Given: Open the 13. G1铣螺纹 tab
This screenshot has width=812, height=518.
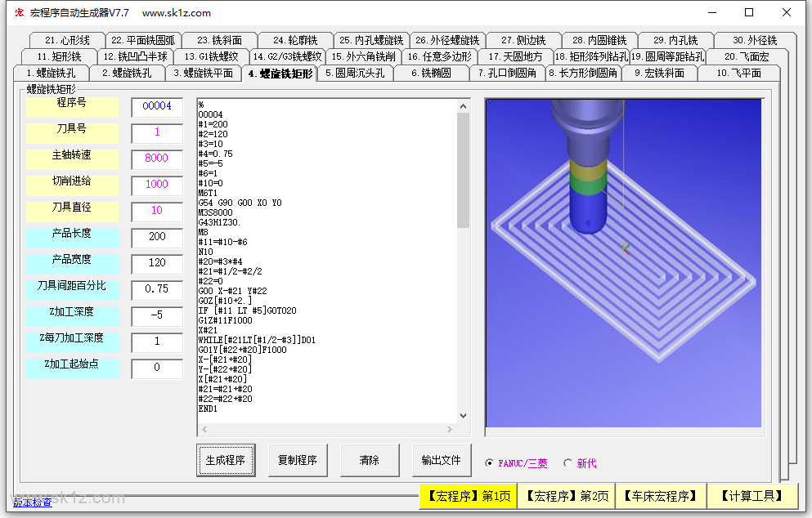Looking at the screenshot, I should click(x=211, y=56).
